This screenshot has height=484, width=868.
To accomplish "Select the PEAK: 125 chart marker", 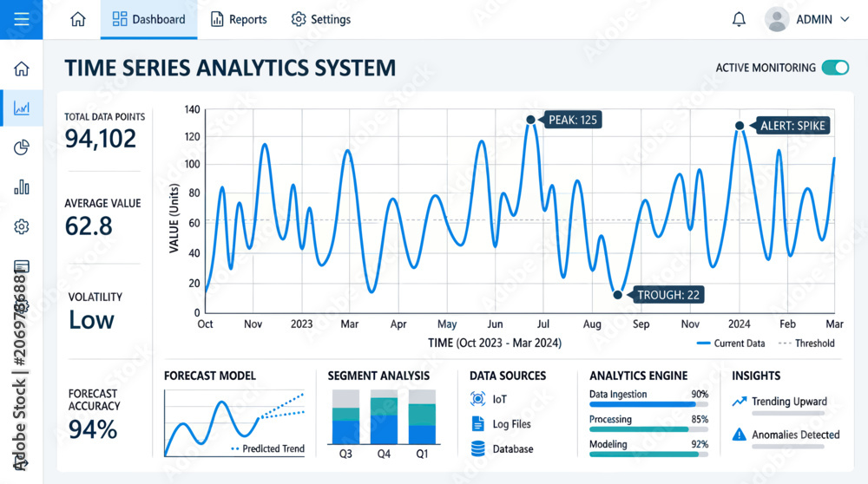I will 530,120.
